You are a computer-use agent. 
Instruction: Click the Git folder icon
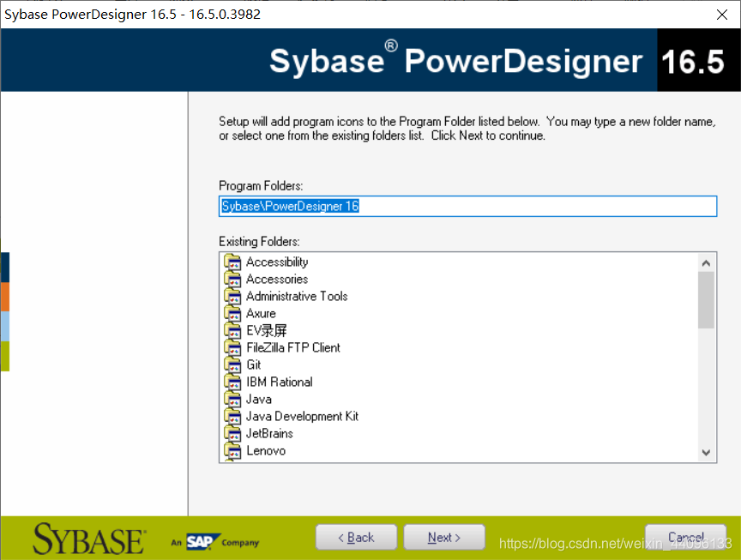(232, 364)
